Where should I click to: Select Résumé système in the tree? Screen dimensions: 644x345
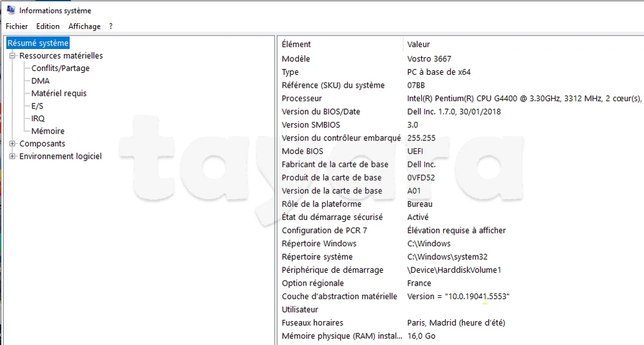(x=37, y=43)
